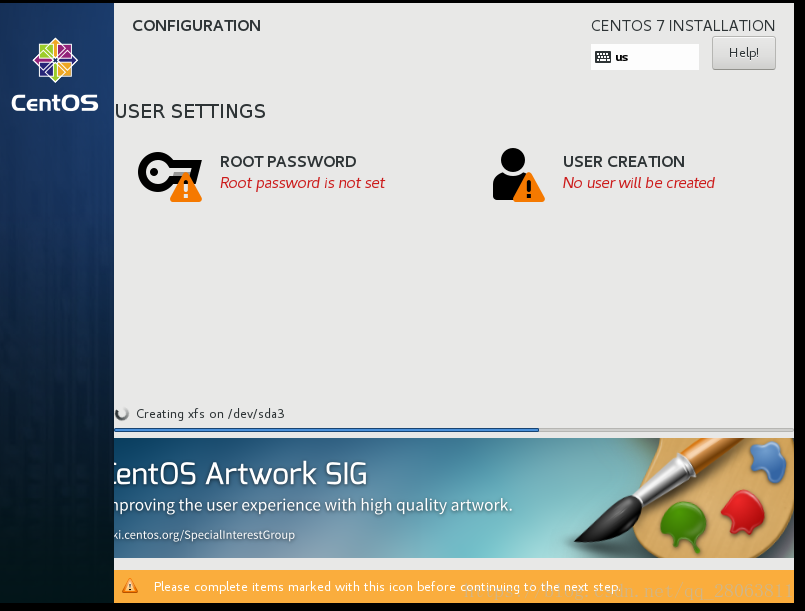Click the USER SETTINGS heading
The image size is (805, 611).
(x=190, y=111)
